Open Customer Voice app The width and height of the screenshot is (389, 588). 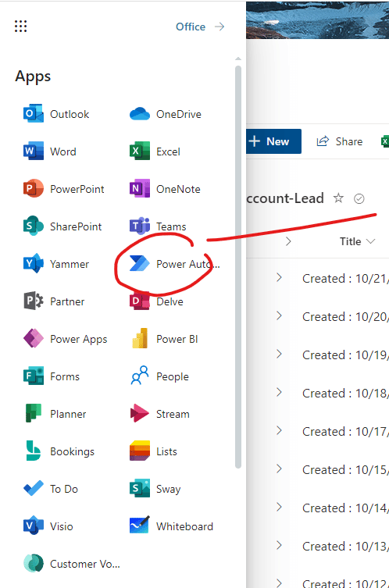pos(72,564)
